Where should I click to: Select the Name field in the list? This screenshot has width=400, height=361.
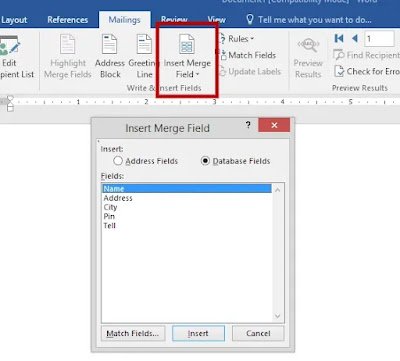[187, 189]
